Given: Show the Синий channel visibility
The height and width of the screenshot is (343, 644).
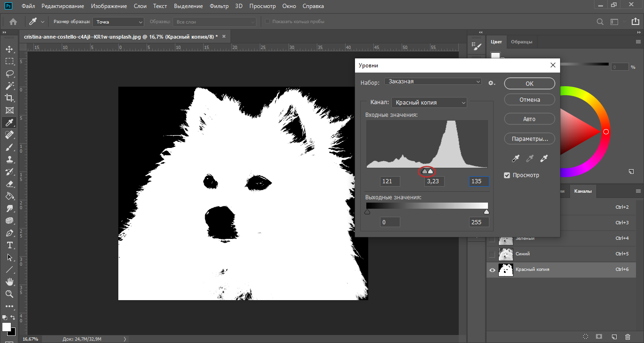Looking at the screenshot, I should (492, 254).
